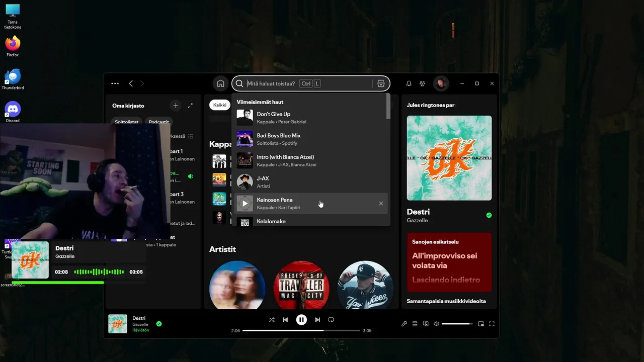
Task: Adjust the volume slider
Action: pos(457,324)
